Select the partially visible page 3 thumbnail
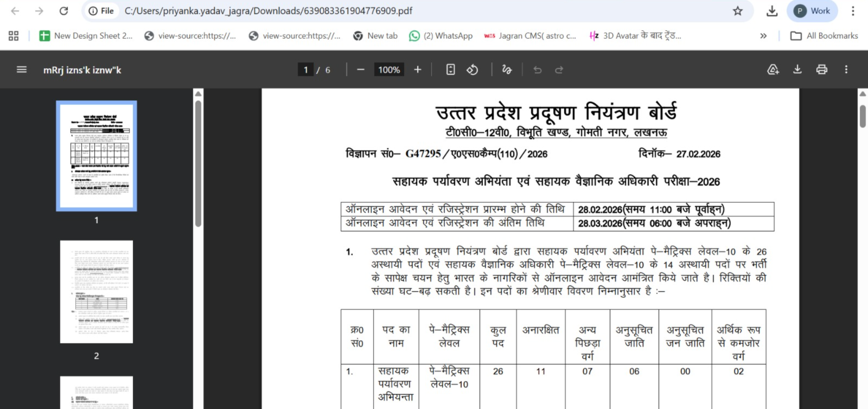Screen dimensions: 868x409 point(97,392)
